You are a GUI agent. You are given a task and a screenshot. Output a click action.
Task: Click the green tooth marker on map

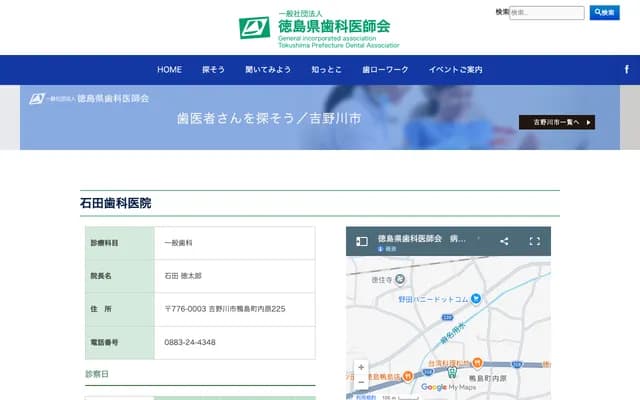click(x=452, y=372)
